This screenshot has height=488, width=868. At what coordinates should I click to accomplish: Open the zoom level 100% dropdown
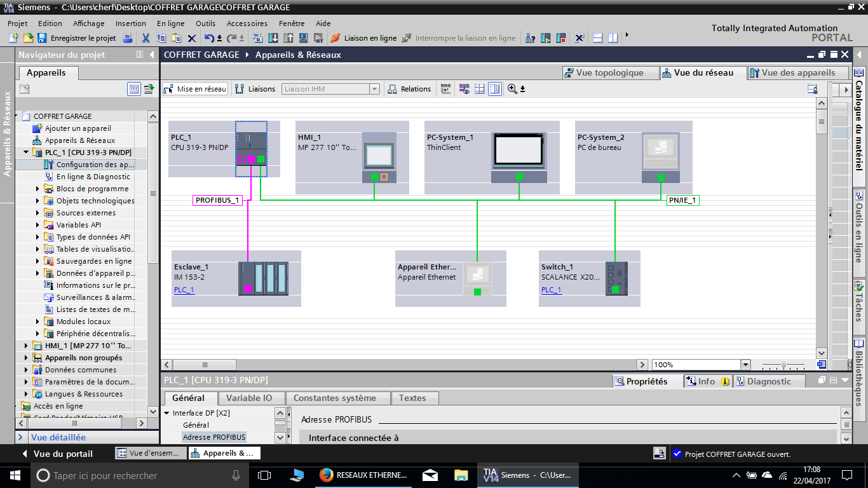[x=745, y=365]
